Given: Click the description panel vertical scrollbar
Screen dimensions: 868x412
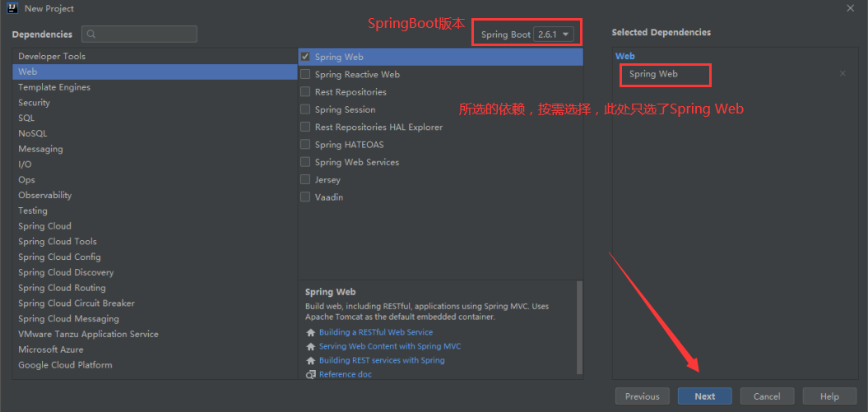Looking at the screenshot, I should tap(579, 327).
